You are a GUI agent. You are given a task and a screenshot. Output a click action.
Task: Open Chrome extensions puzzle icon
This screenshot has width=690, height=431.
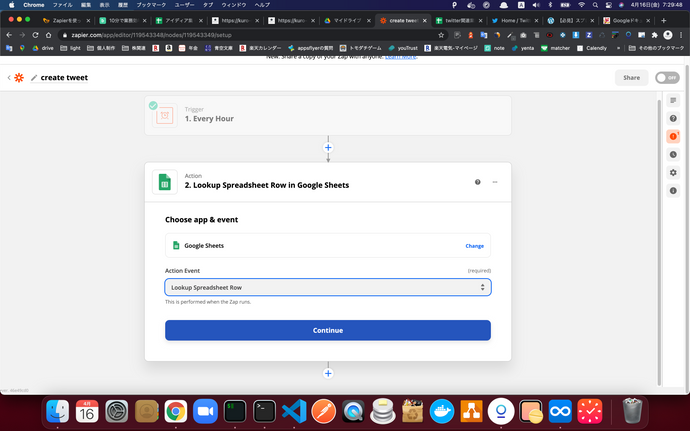(655, 35)
